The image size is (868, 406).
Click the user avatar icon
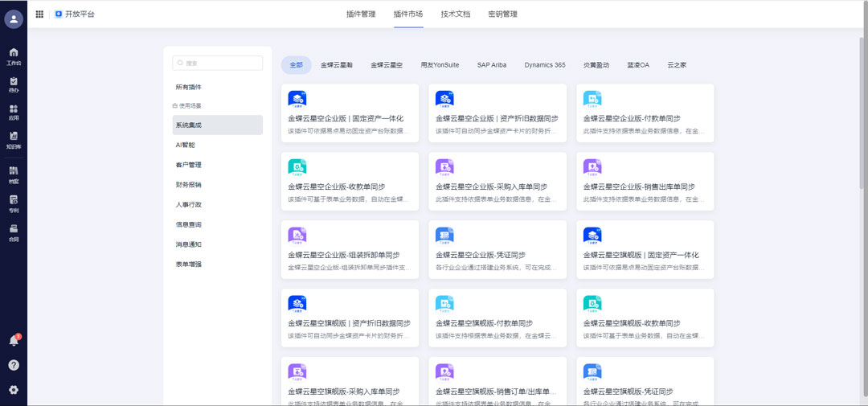(14, 18)
